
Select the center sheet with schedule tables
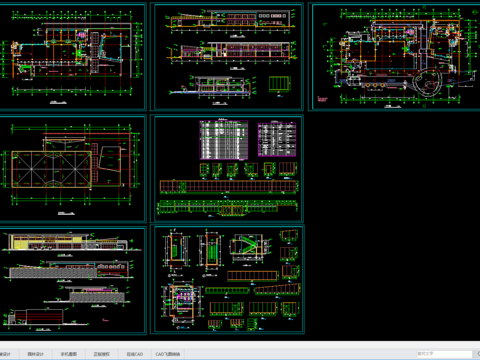coord(227,169)
